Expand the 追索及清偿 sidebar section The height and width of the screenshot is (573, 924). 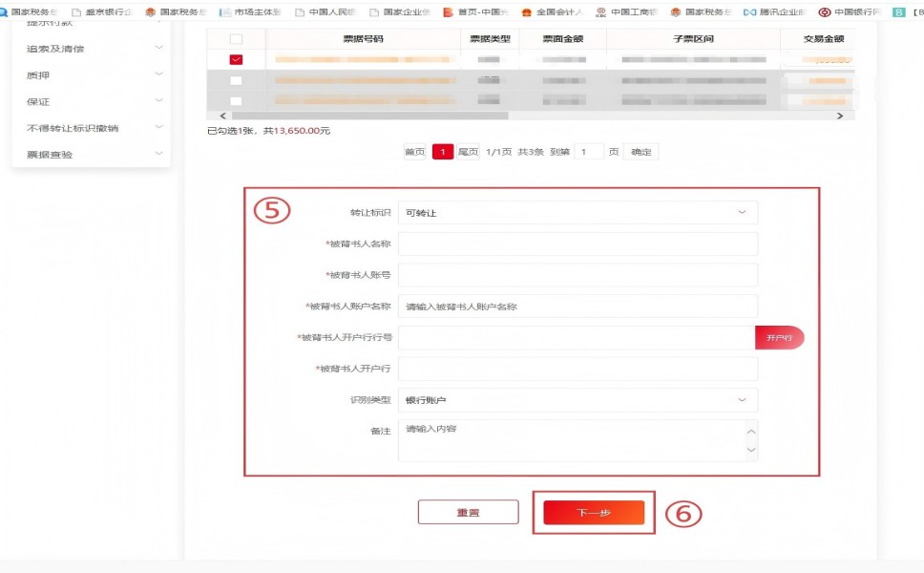pos(92,49)
